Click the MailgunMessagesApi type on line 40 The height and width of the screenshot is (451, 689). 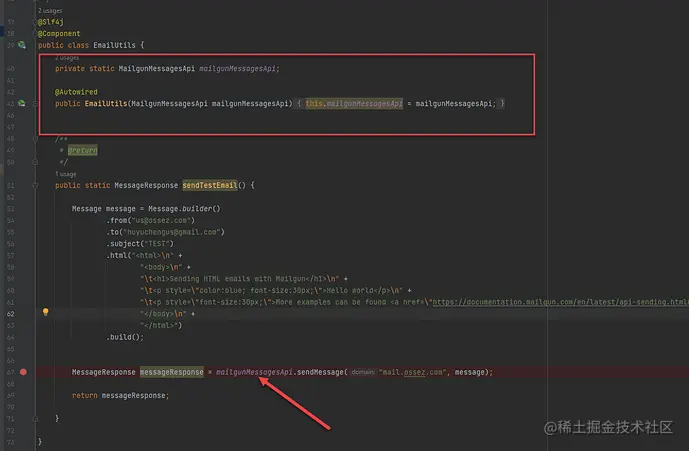[x=156, y=69]
